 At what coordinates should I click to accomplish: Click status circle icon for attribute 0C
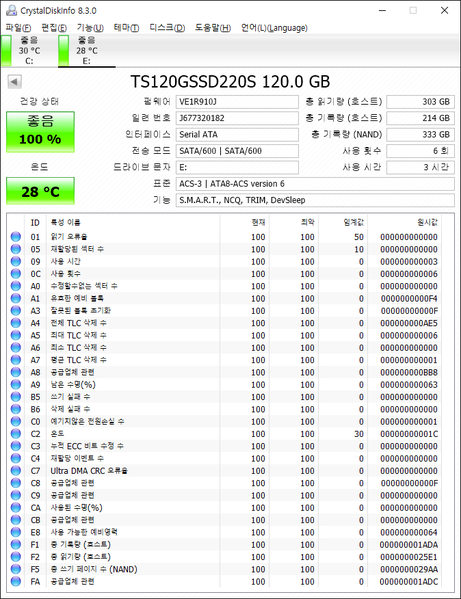point(16,274)
